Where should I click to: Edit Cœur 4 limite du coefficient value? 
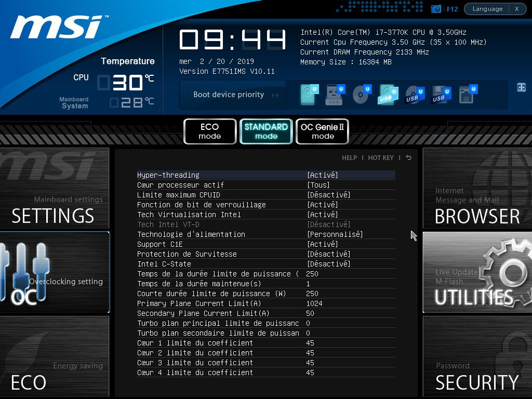[310, 372]
